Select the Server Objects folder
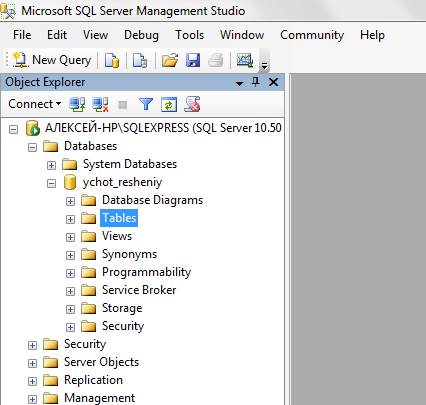This screenshot has width=426, height=405. [101, 362]
